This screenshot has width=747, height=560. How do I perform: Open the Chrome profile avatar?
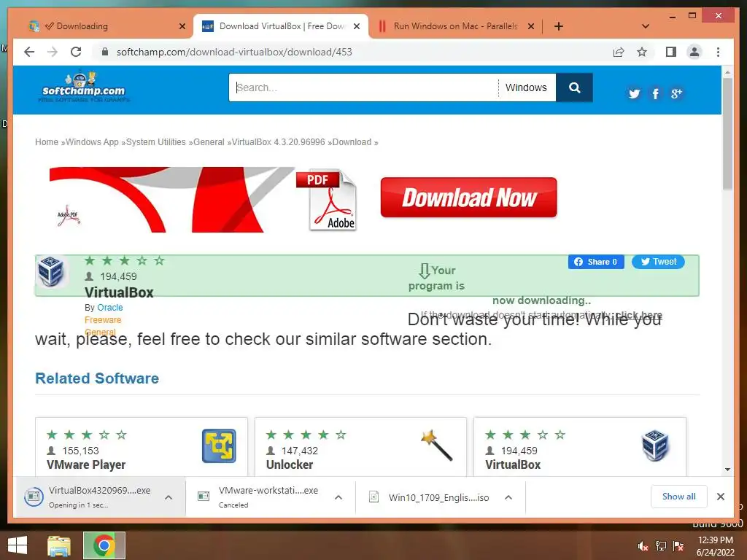click(x=694, y=52)
